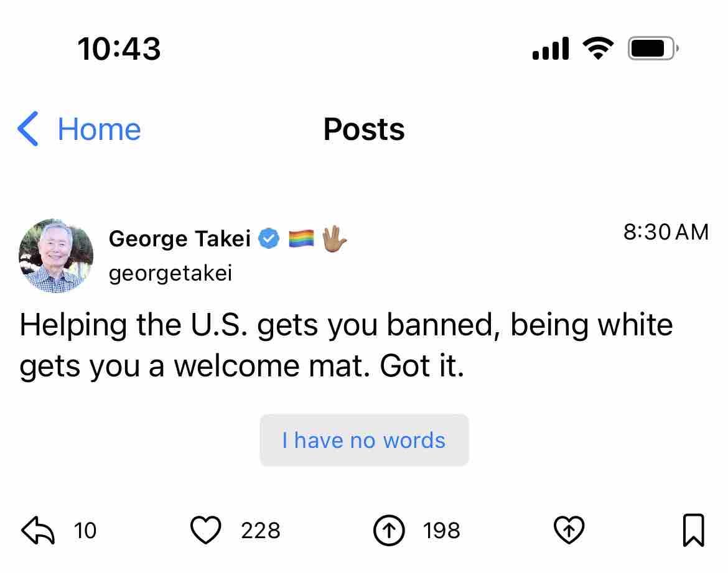Open the poster's profile picture
The image size is (728, 573).
point(56,256)
